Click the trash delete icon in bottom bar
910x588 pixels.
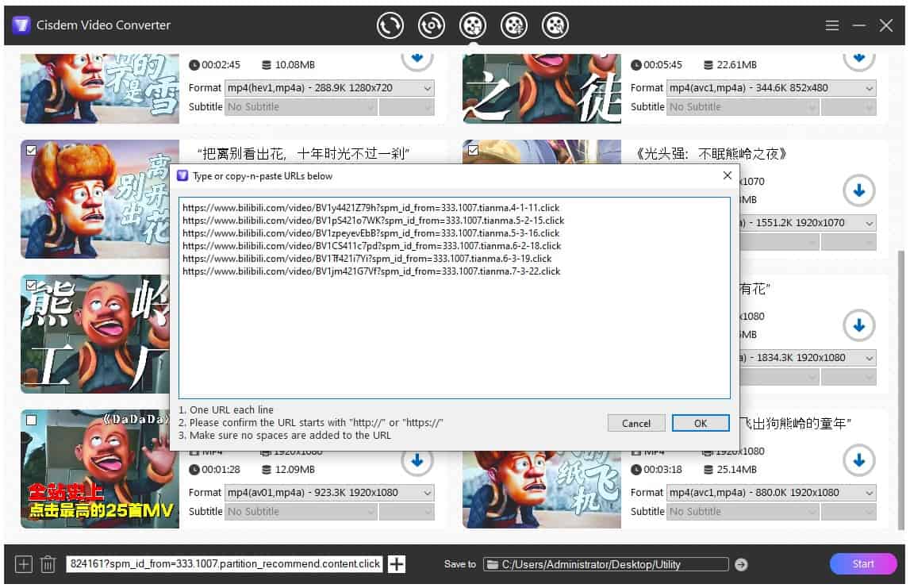[48, 563]
